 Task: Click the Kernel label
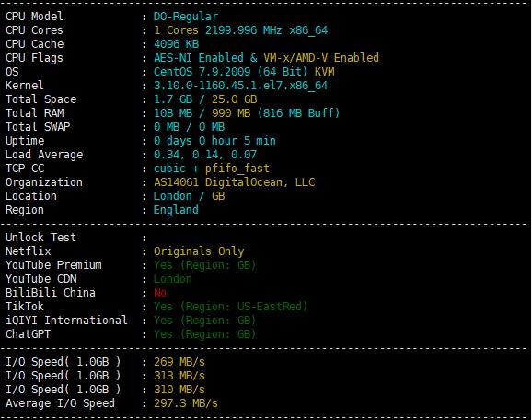[25, 86]
